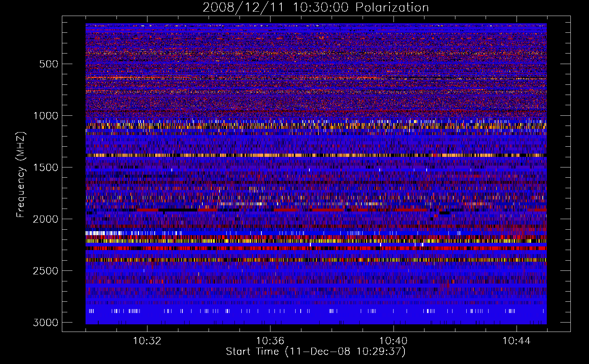Click the orange horizontal band near 1400 MHz
This screenshot has width=589, height=364.
point(316,155)
